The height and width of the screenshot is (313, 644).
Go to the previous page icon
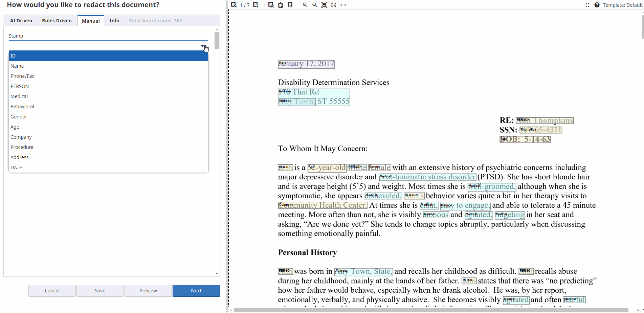234,5
